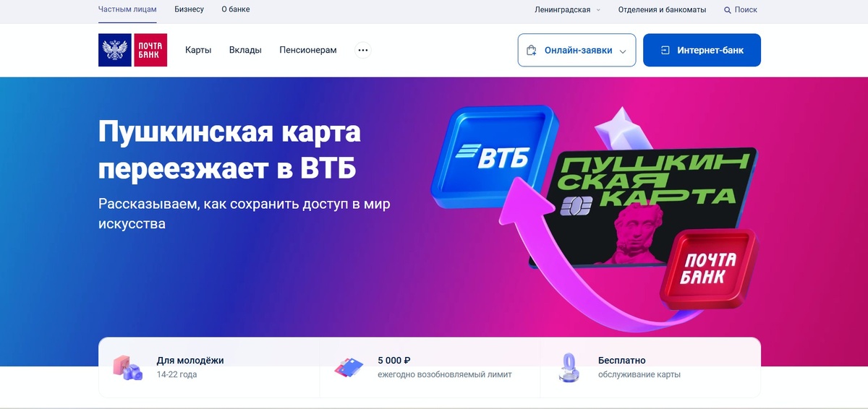868x409 pixels.
Task: Expand the Онлайн-заявки dropdown chevron
Action: (623, 51)
